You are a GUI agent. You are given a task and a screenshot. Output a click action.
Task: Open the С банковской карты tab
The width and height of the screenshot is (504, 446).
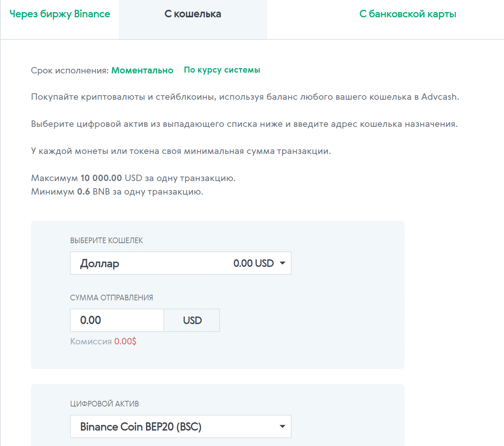pyautogui.click(x=408, y=14)
